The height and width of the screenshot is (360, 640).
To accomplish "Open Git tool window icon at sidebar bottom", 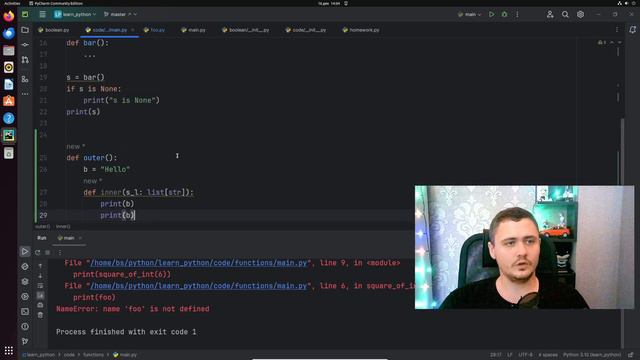I will coord(25,341).
